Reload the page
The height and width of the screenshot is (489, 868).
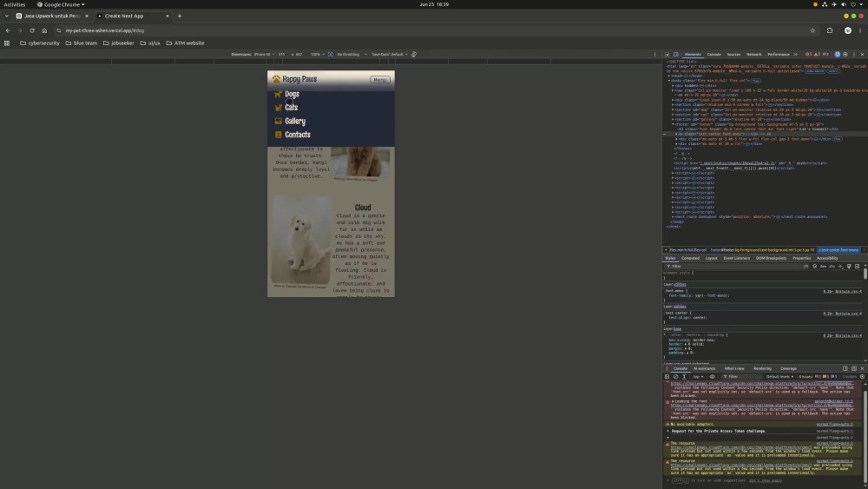tap(32, 30)
